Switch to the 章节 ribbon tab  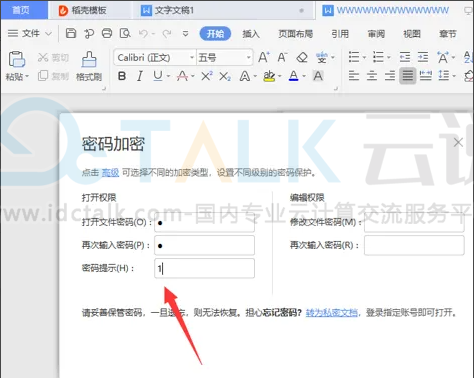[448, 34]
